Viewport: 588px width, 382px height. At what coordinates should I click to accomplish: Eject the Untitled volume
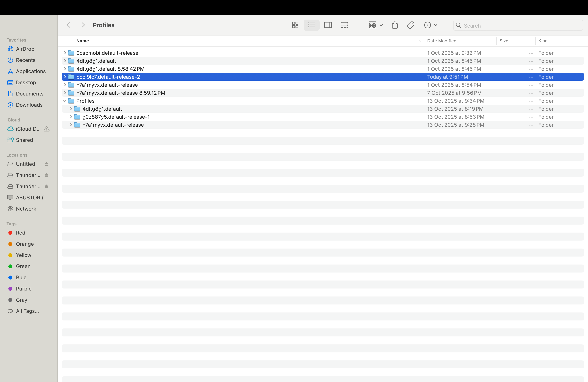pos(46,164)
